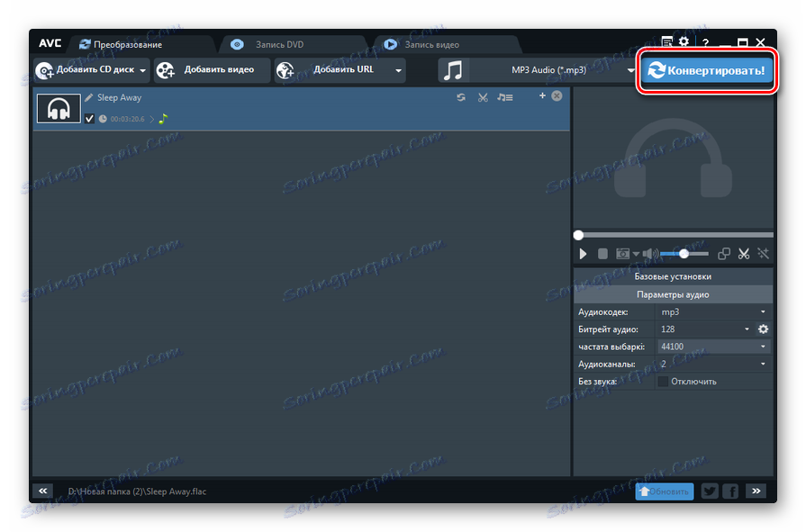The image size is (806, 532).
Task: Click the Sleep Away file title
Action: [119, 97]
